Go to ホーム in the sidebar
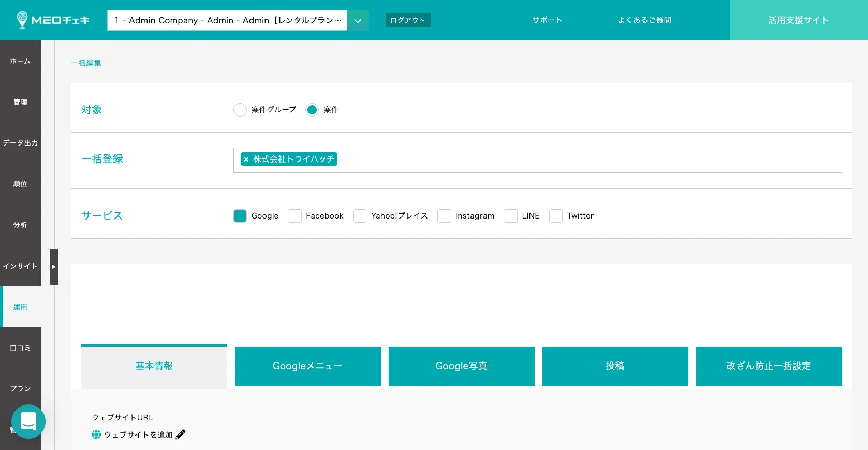 pos(20,61)
